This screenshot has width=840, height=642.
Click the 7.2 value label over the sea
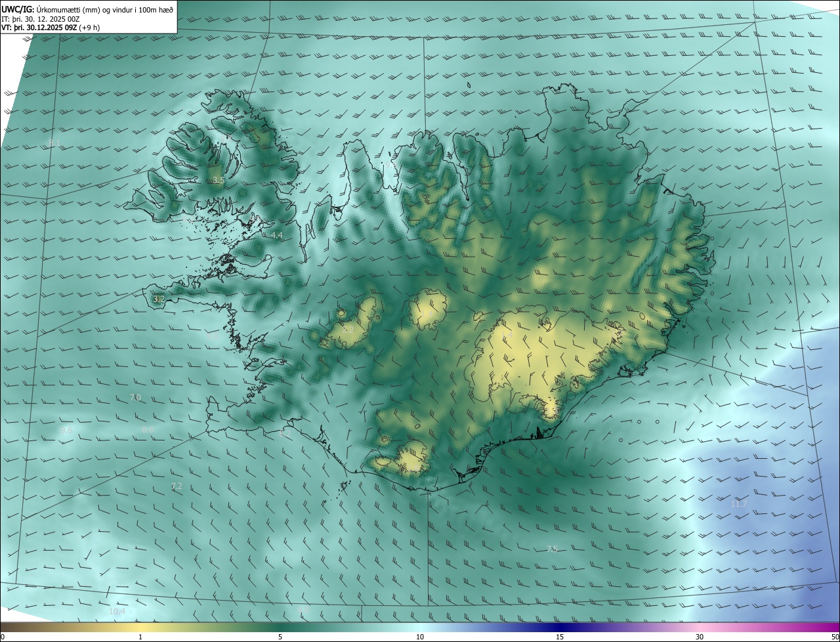click(x=176, y=486)
